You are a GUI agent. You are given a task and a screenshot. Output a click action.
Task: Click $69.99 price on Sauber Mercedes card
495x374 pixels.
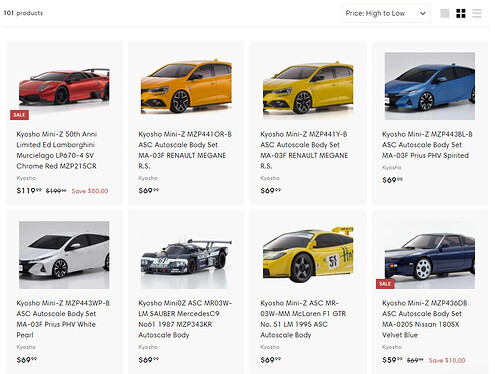(149, 360)
